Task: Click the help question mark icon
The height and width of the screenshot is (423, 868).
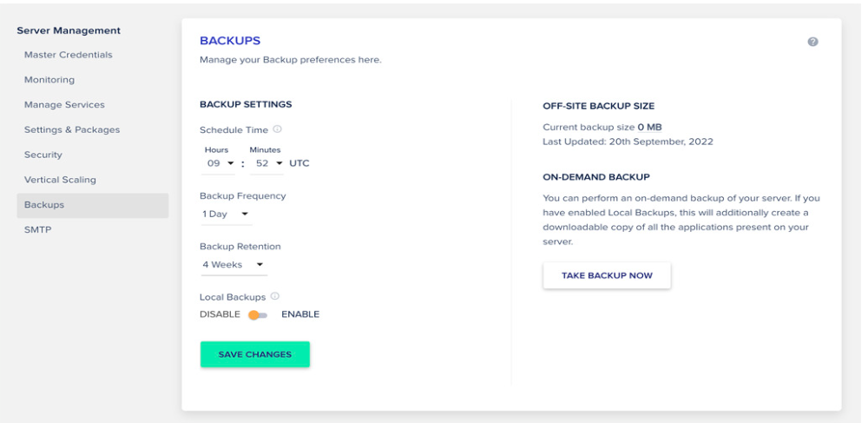Action: pyautogui.click(x=812, y=42)
